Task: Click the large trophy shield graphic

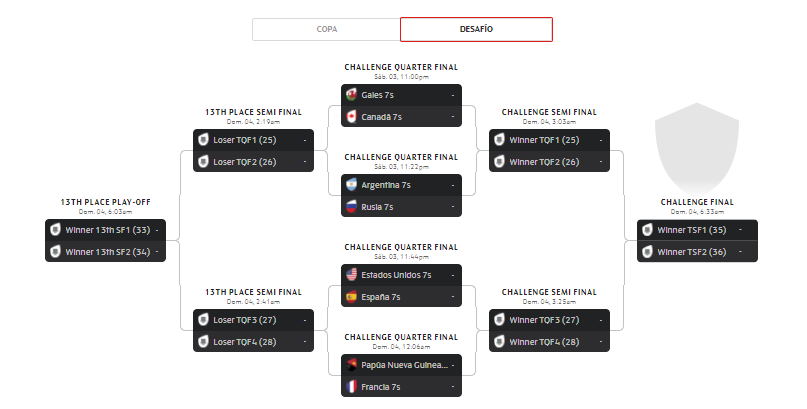Action: click(x=697, y=150)
